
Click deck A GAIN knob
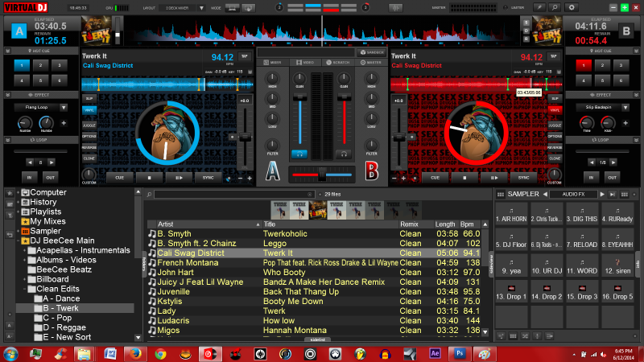[299, 78]
